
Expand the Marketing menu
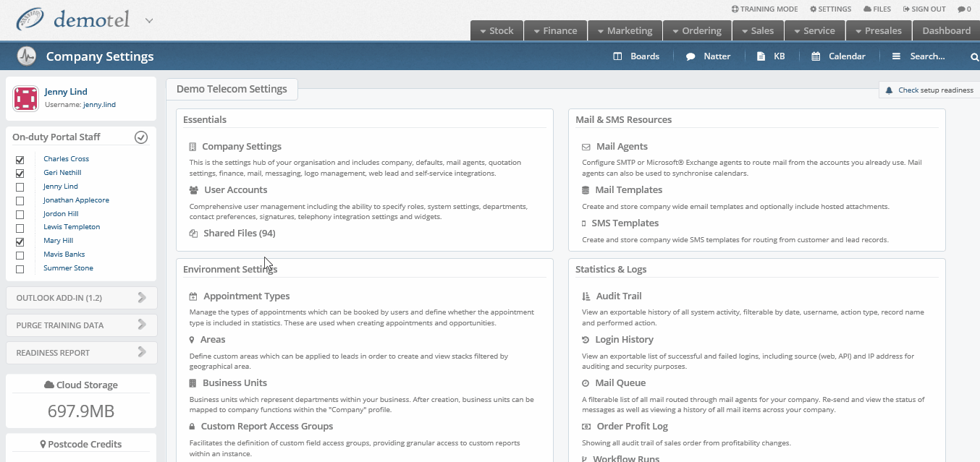[625, 30]
